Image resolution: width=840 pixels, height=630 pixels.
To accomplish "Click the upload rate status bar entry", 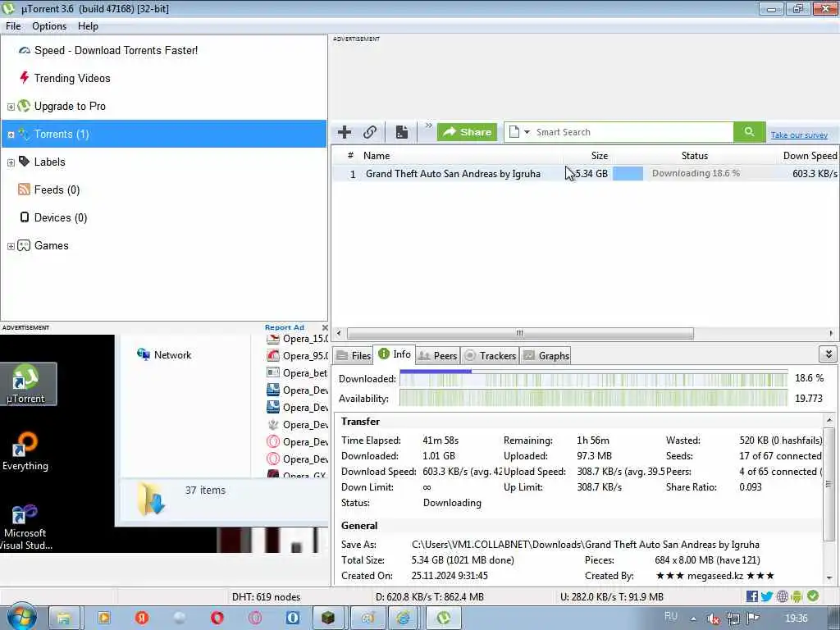I will pyautogui.click(x=612, y=597).
